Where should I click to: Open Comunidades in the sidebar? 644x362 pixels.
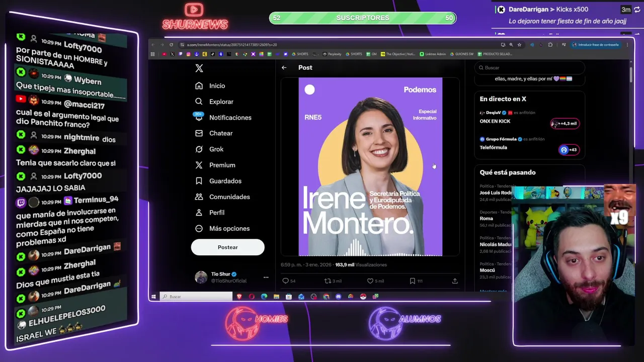point(223,197)
